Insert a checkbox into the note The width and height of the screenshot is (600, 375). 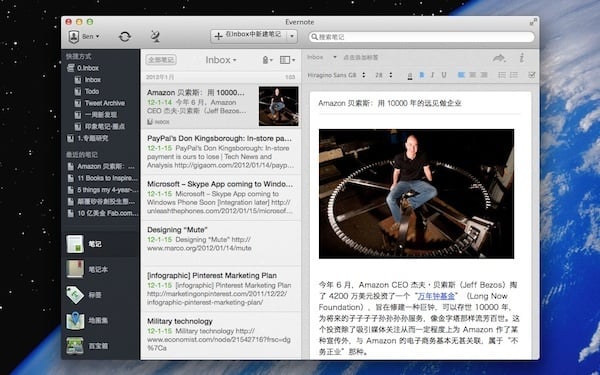532,75
